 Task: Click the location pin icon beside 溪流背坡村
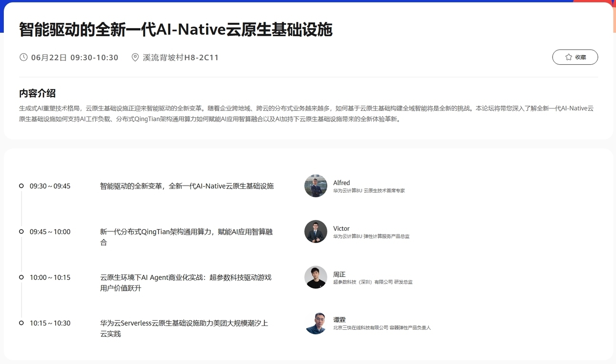[x=135, y=57]
